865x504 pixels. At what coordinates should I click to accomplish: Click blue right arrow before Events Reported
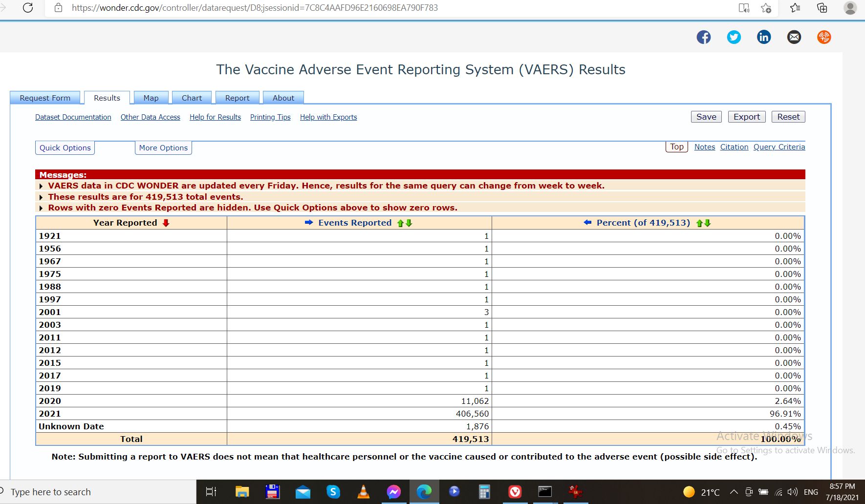(x=309, y=223)
